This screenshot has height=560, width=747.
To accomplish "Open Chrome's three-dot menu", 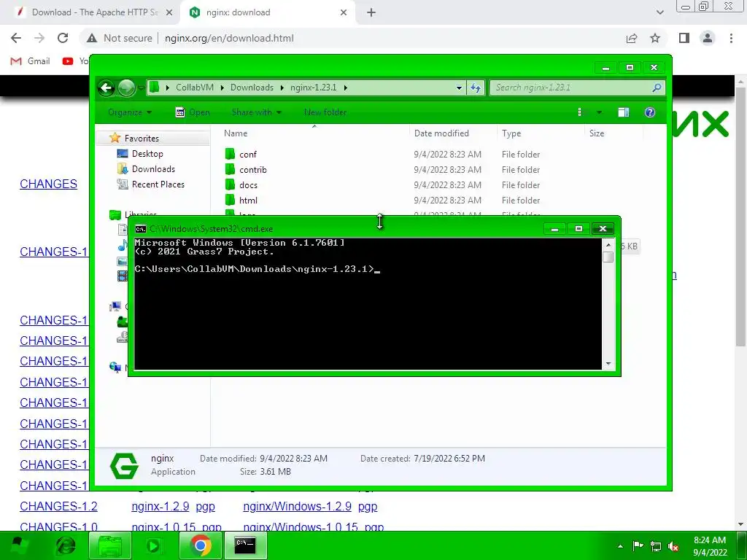I will coord(731,38).
